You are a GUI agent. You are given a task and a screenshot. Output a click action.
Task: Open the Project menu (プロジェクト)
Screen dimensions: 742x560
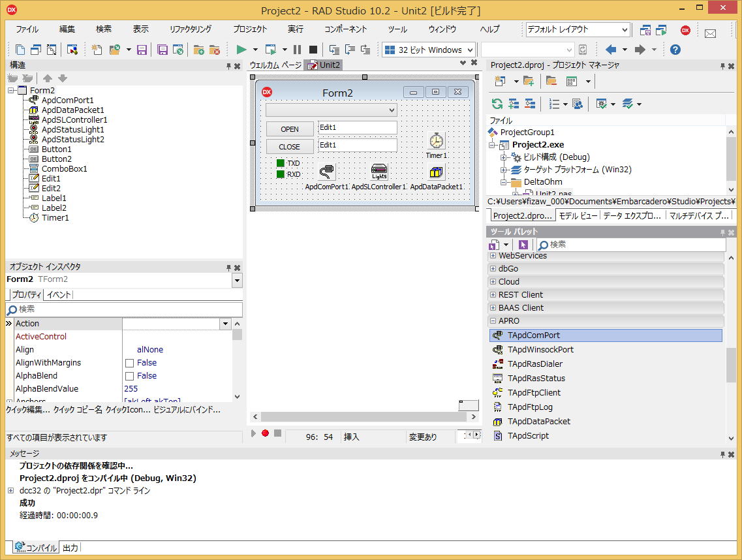pyautogui.click(x=250, y=29)
